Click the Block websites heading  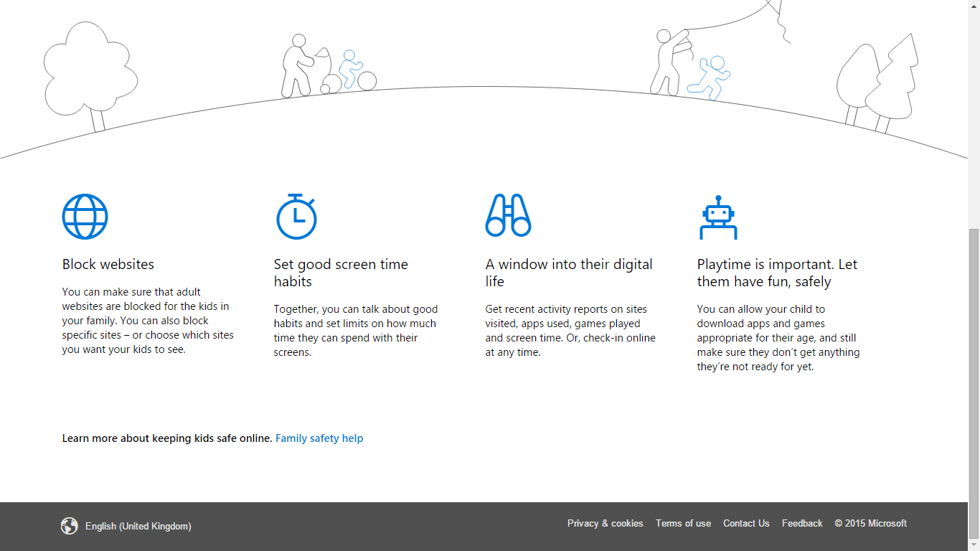pyautogui.click(x=108, y=264)
